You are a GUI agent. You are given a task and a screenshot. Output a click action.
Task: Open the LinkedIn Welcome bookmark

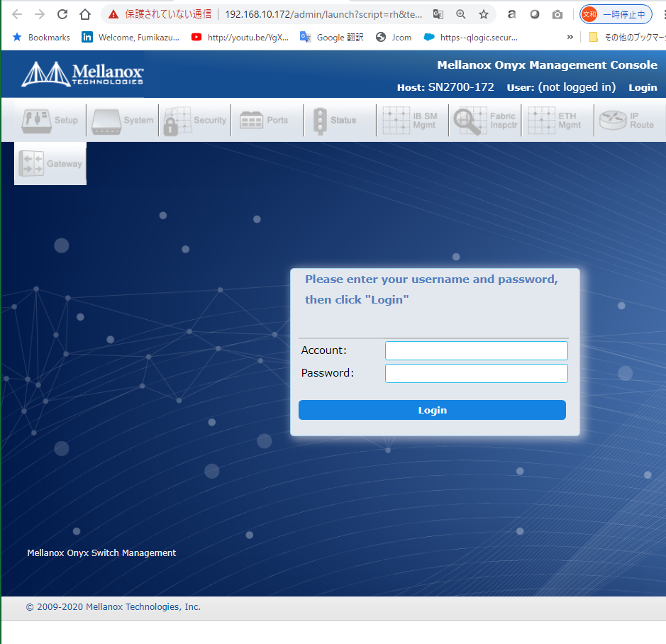pos(131,38)
